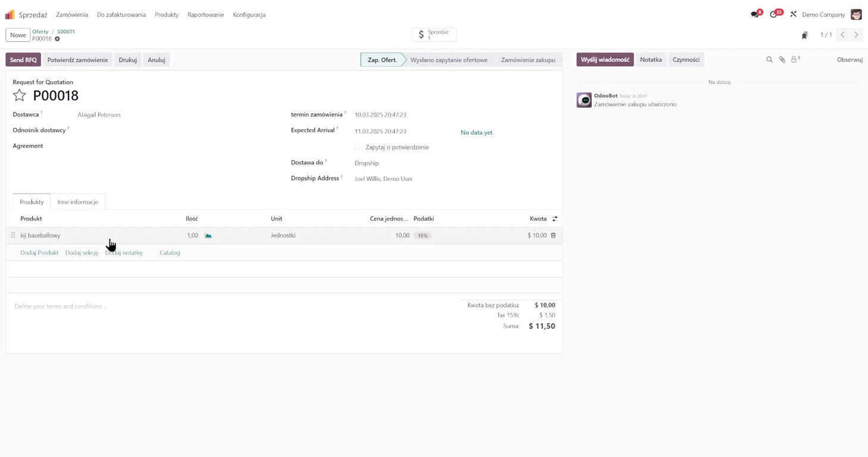Open the messages chat bubble icon
This screenshot has height=457, width=868.
755,14
